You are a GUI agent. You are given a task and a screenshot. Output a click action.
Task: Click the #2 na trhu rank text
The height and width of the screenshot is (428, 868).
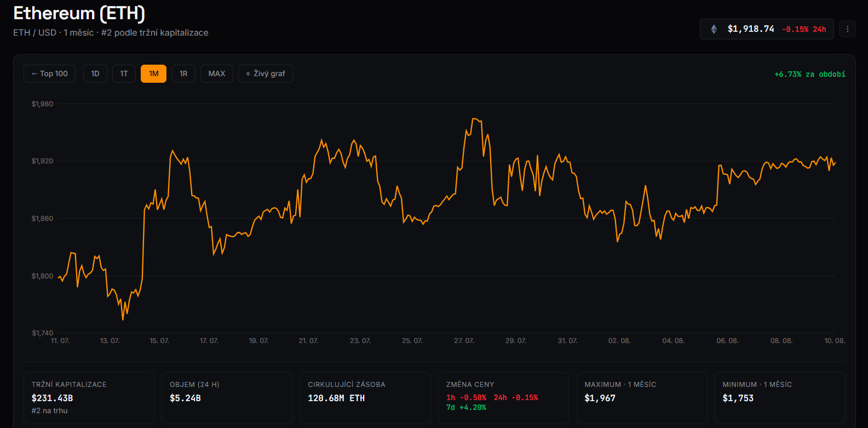(x=49, y=411)
